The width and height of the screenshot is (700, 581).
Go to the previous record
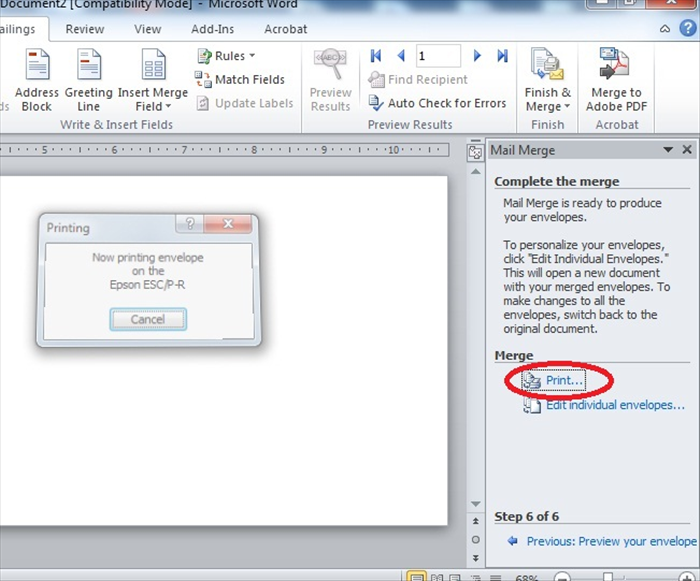point(400,56)
